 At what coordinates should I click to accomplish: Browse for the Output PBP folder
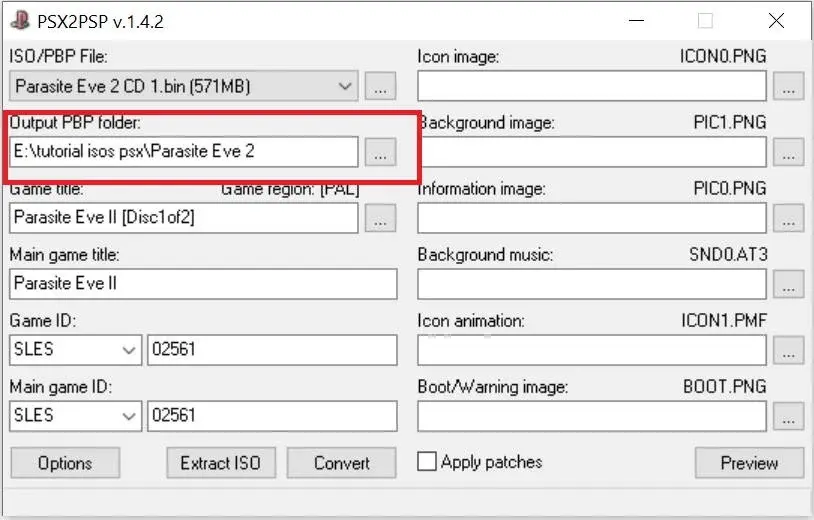click(380, 153)
